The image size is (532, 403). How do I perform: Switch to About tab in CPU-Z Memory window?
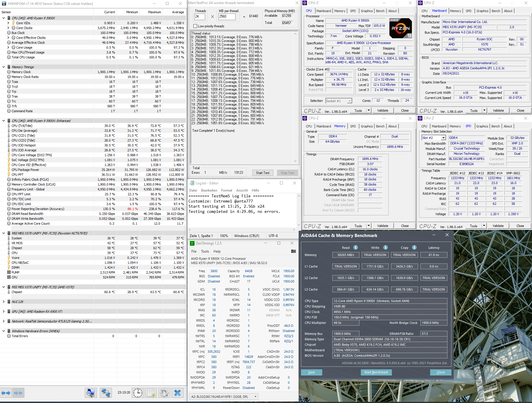[392, 126]
